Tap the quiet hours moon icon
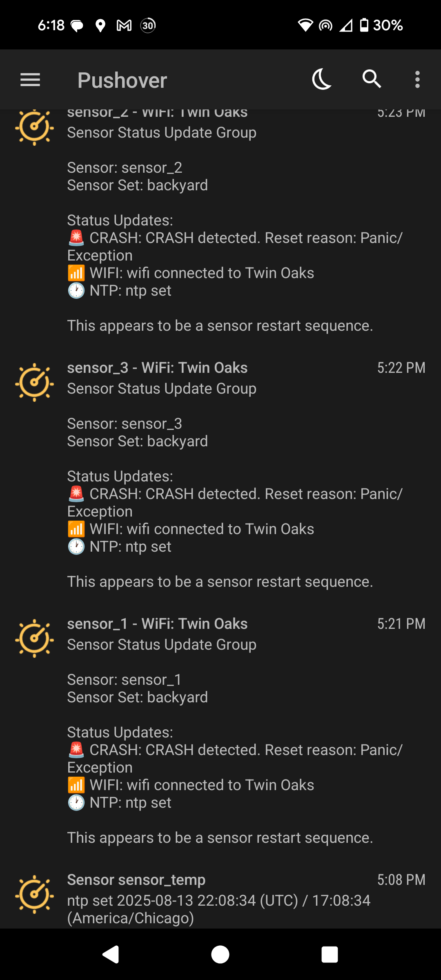The height and width of the screenshot is (980, 441). tap(322, 79)
